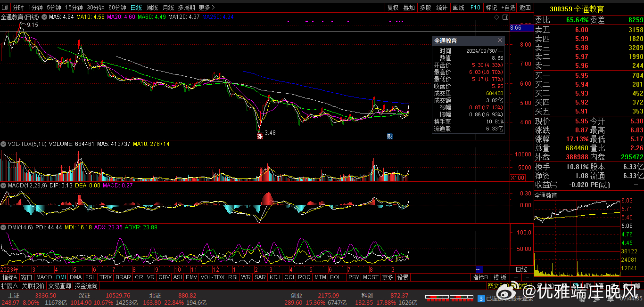Screen dimensions: 644x307
Task: Switch indicator to DMA
Action: click(x=76, y=277)
